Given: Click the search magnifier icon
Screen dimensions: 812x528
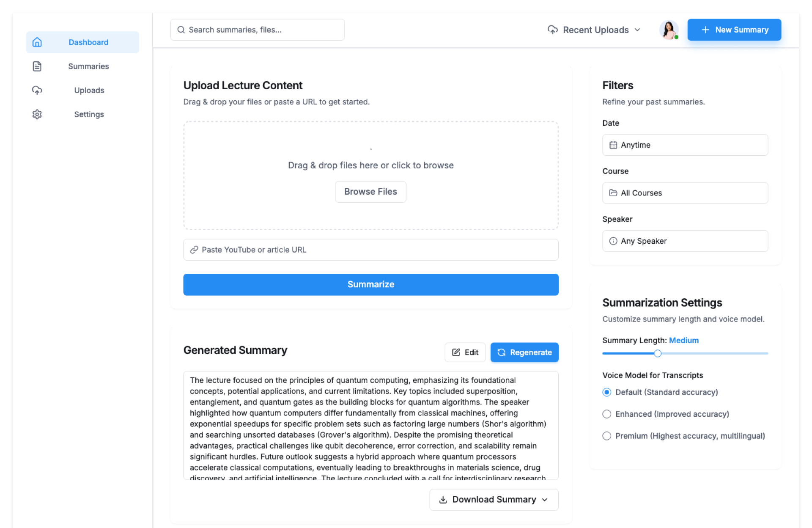Looking at the screenshot, I should tap(181, 30).
